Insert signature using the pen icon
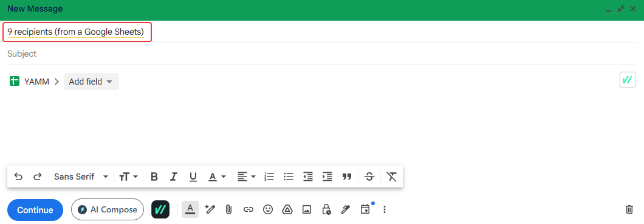644x224 pixels. tap(346, 209)
